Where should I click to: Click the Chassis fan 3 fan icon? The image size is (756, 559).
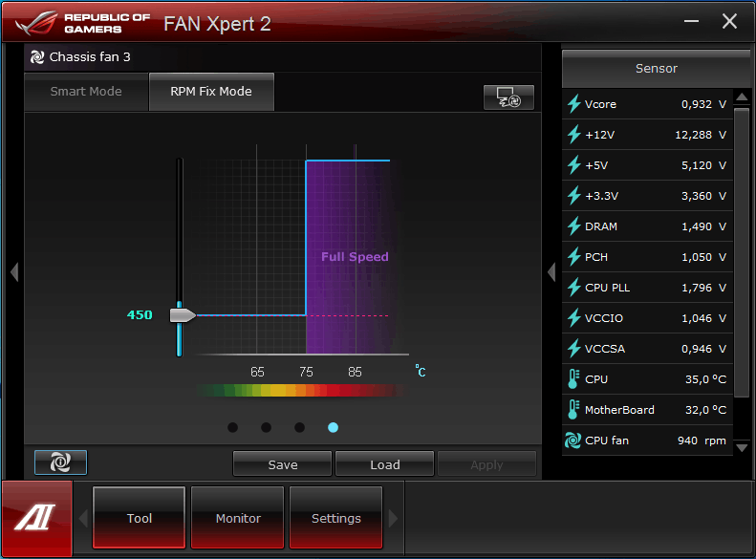37,57
